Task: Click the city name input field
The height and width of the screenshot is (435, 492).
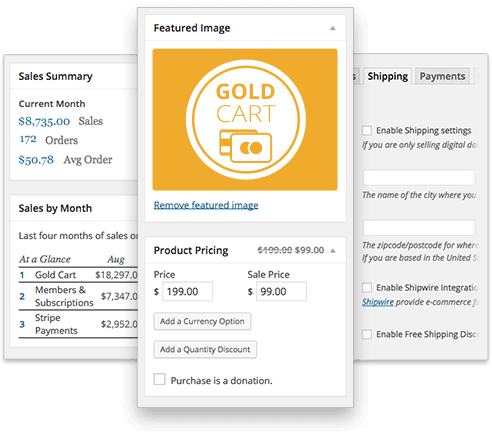Action: click(x=419, y=177)
